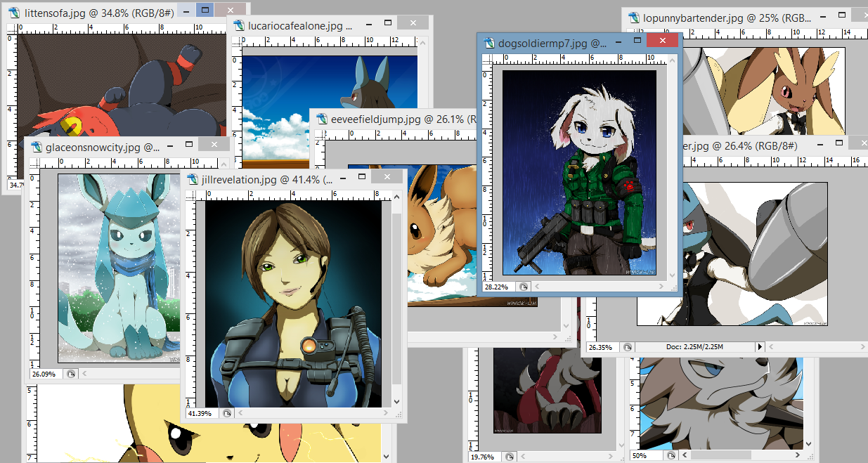Open the status bar flyout arrow after Doc: 2.25M/2.25M

click(x=759, y=347)
